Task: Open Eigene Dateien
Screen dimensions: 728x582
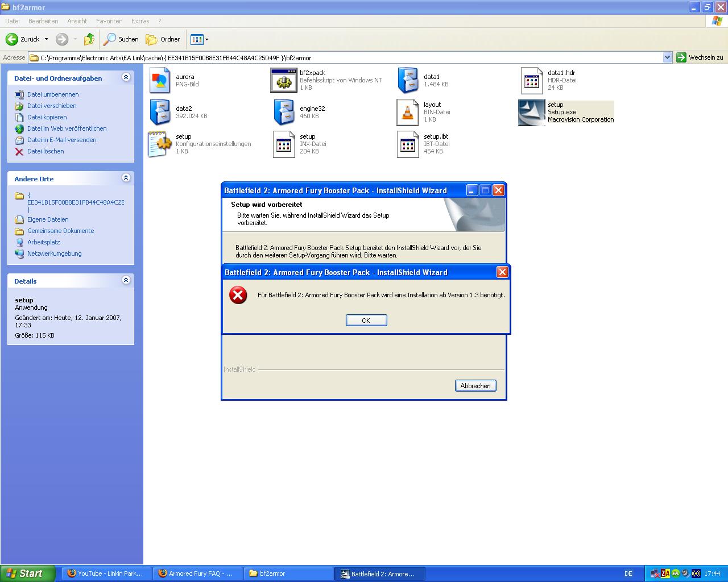Action: [x=48, y=219]
